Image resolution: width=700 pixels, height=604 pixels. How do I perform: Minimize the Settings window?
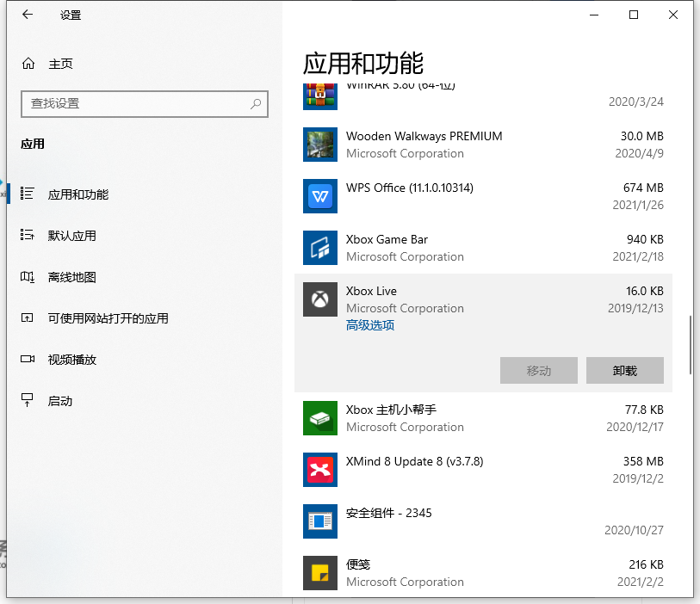coord(594,15)
